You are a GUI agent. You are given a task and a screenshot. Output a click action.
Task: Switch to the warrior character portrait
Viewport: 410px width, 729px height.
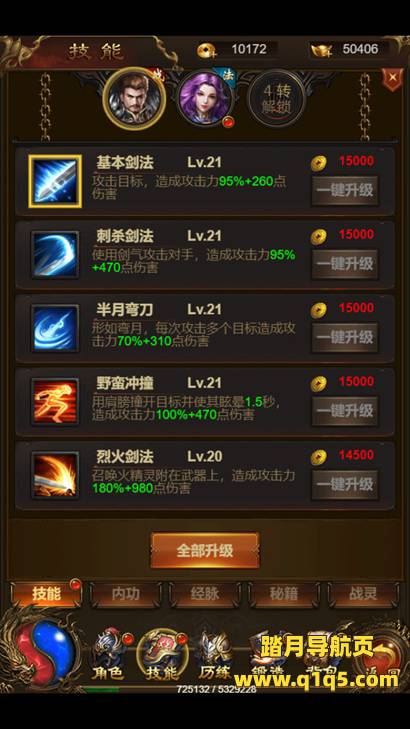coord(134,98)
